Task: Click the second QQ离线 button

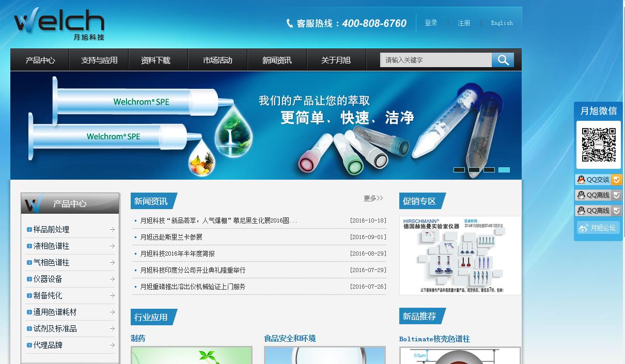Action: pos(598,211)
